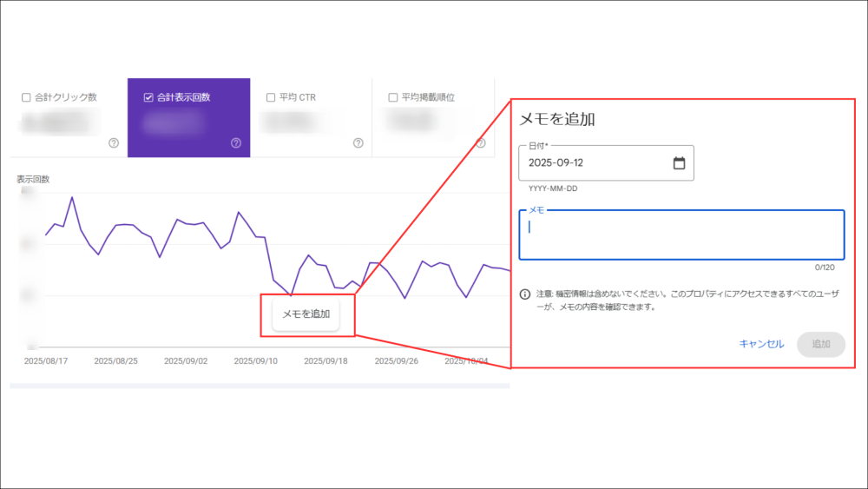Select the 平均 CTR metric card
The width and height of the screenshot is (868, 489).
pos(311,117)
